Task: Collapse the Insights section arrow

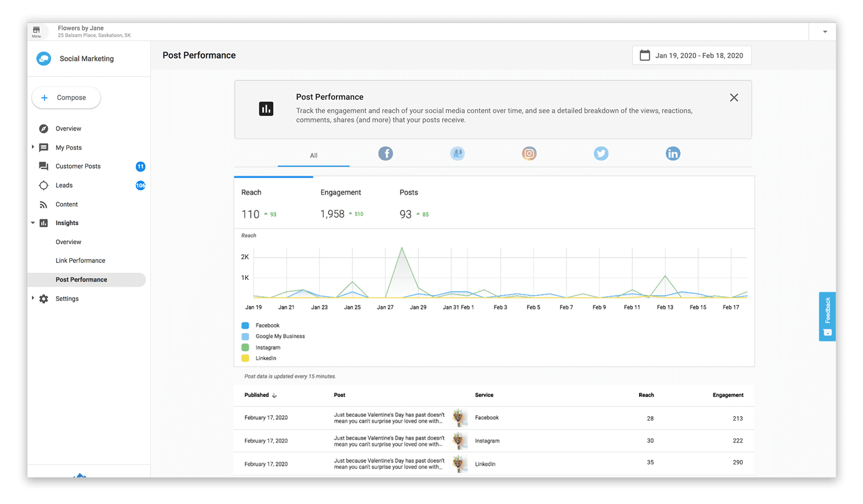Action: [33, 223]
